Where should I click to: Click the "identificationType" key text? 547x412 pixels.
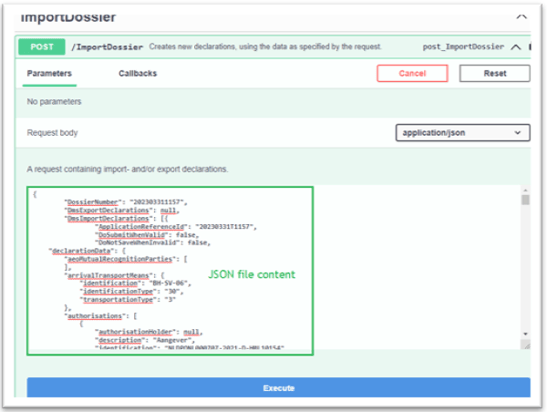coord(118,291)
